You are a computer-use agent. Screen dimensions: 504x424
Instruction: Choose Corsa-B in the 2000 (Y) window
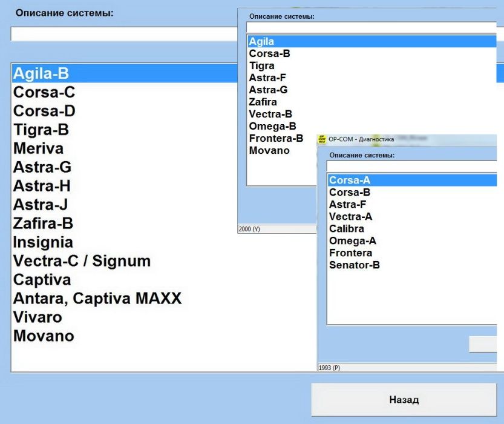269,53
